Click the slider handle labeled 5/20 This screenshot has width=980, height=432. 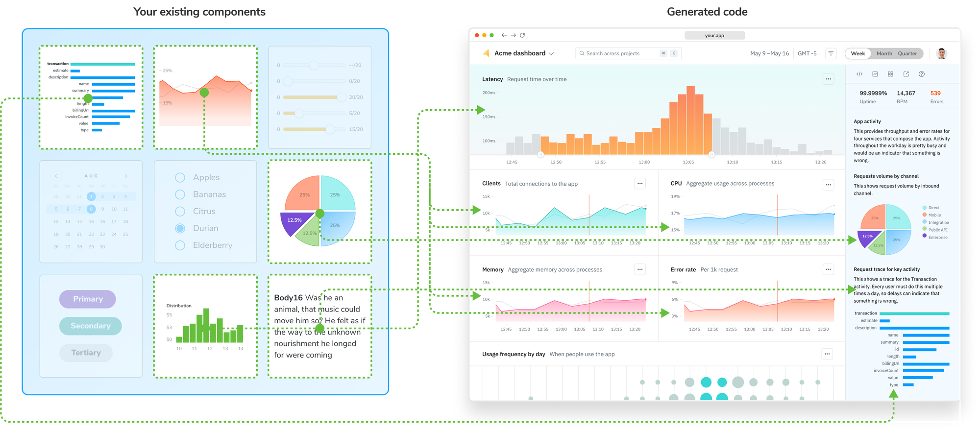pyautogui.click(x=299, y=113)
